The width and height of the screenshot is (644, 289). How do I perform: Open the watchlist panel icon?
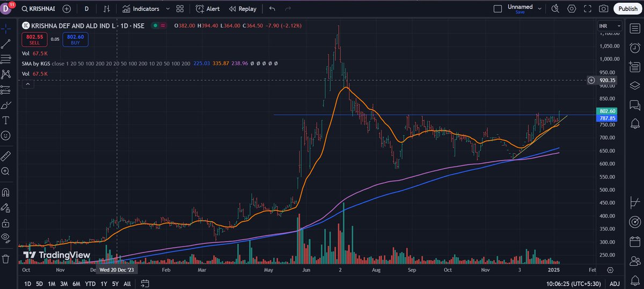(634, 28)
